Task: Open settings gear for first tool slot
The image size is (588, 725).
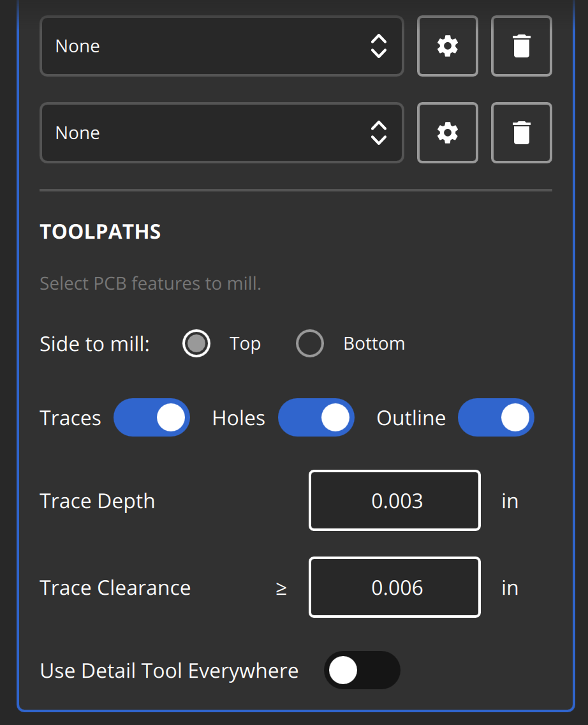Action: click(x=447, y=46)
